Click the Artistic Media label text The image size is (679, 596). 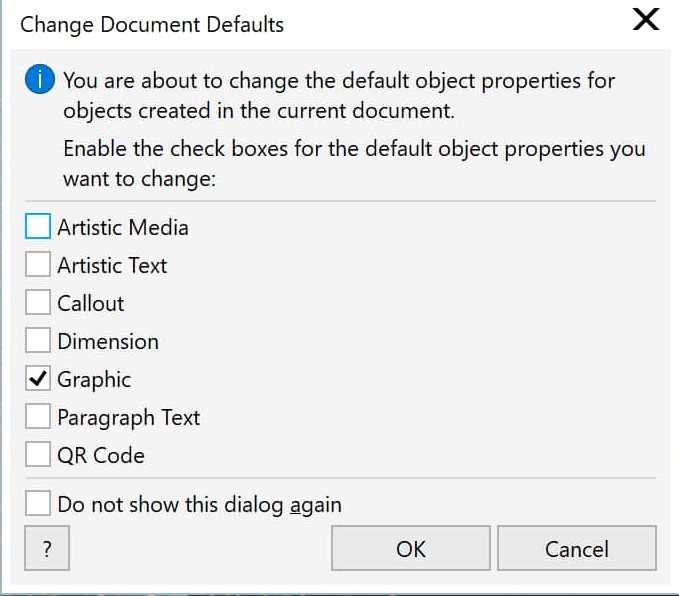coord(123,227)
